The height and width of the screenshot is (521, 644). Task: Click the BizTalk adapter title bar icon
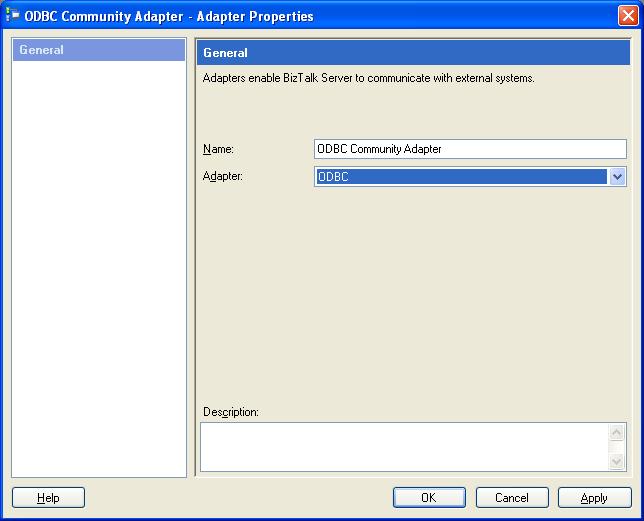point(13,15)
